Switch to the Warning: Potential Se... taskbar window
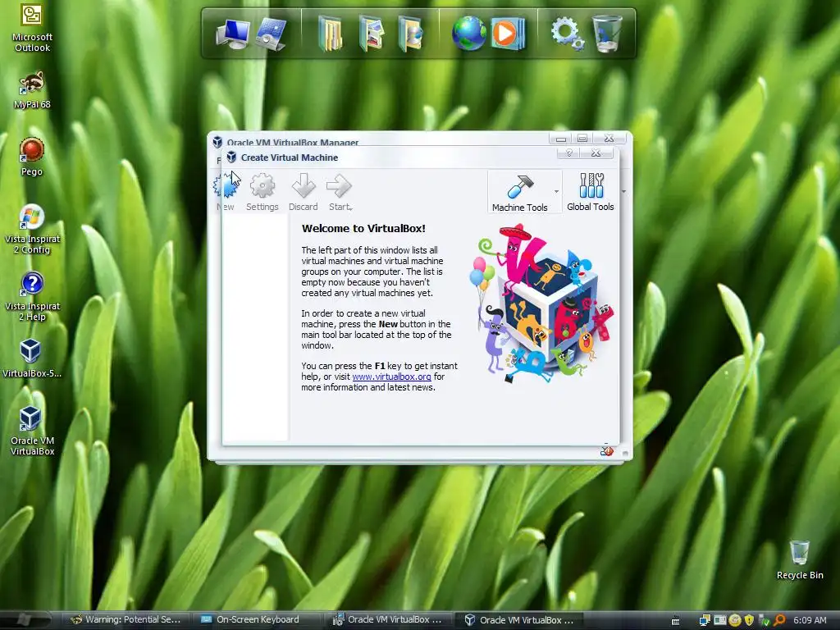This screenshot has height=630, width=840. pos(126,620)
